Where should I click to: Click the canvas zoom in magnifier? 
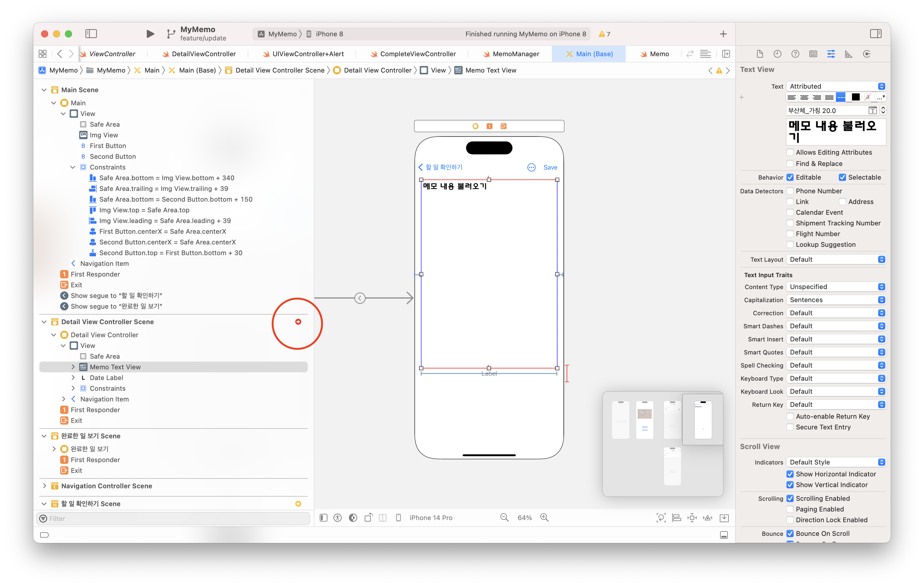pyautogui.click(x=544, y=518)
